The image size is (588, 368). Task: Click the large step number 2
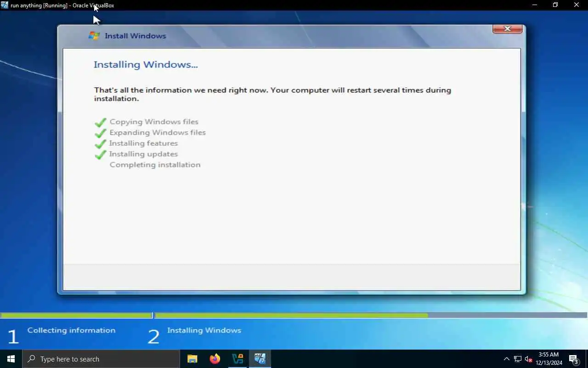point(153,337)
